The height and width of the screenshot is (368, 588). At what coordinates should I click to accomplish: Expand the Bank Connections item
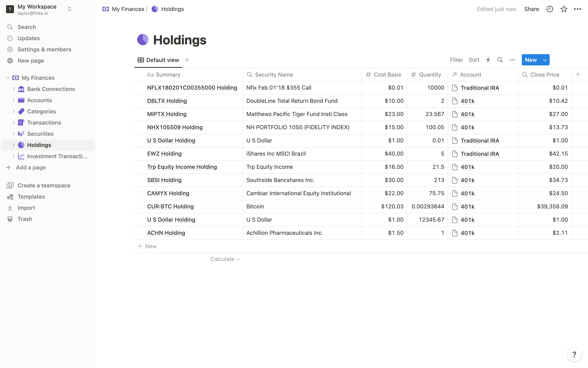tap(14, 89)
